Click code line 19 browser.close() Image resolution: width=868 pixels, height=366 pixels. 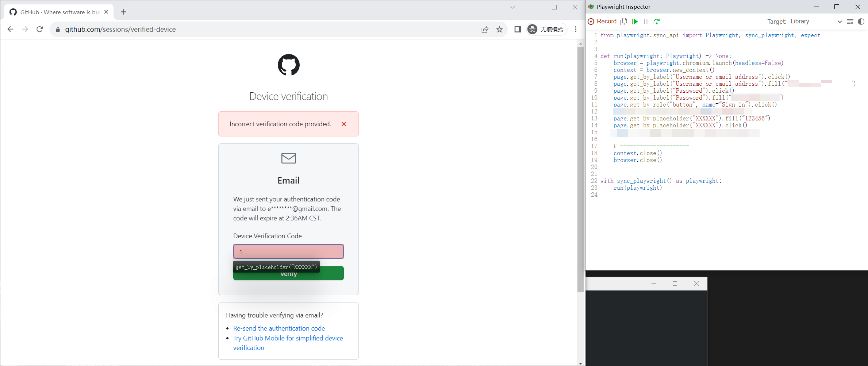pos(638,160)
